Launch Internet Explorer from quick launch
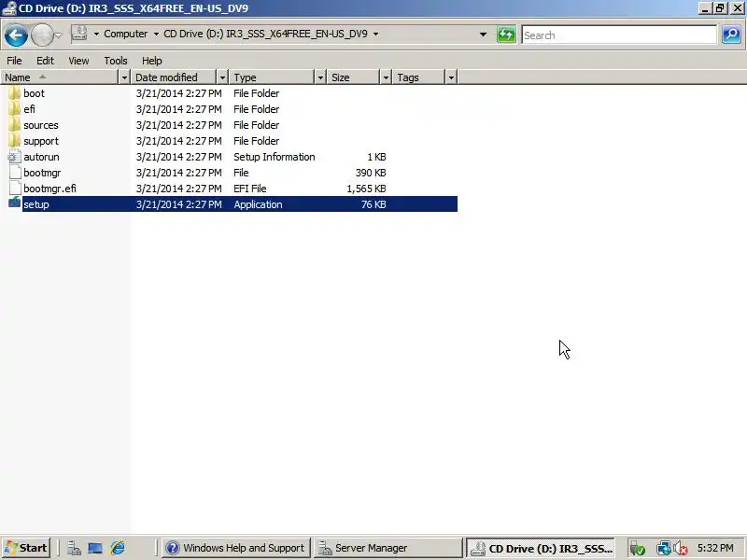The width and height of the screenshot is (747, 560). [118, 548]
